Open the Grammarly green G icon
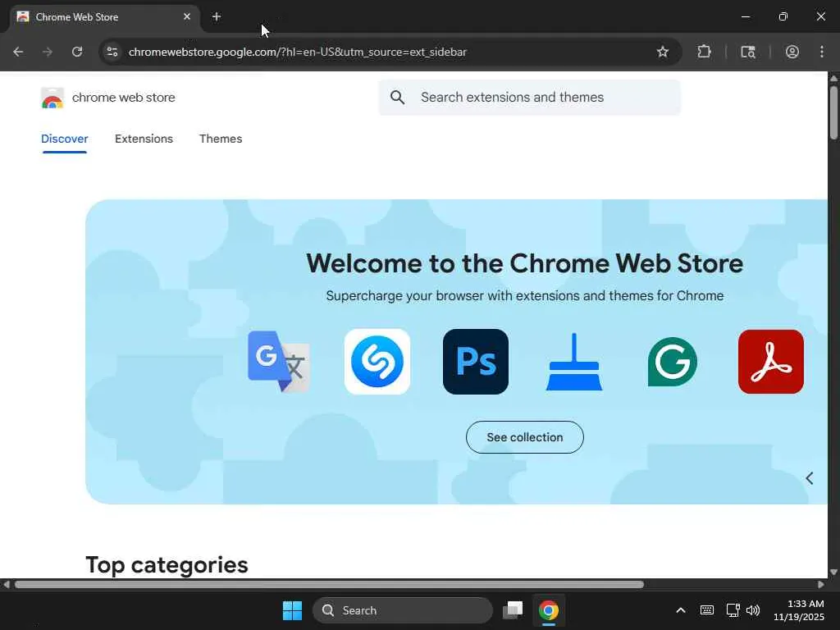This screenshot has width=840, height=630. click(x=673, y=362)
